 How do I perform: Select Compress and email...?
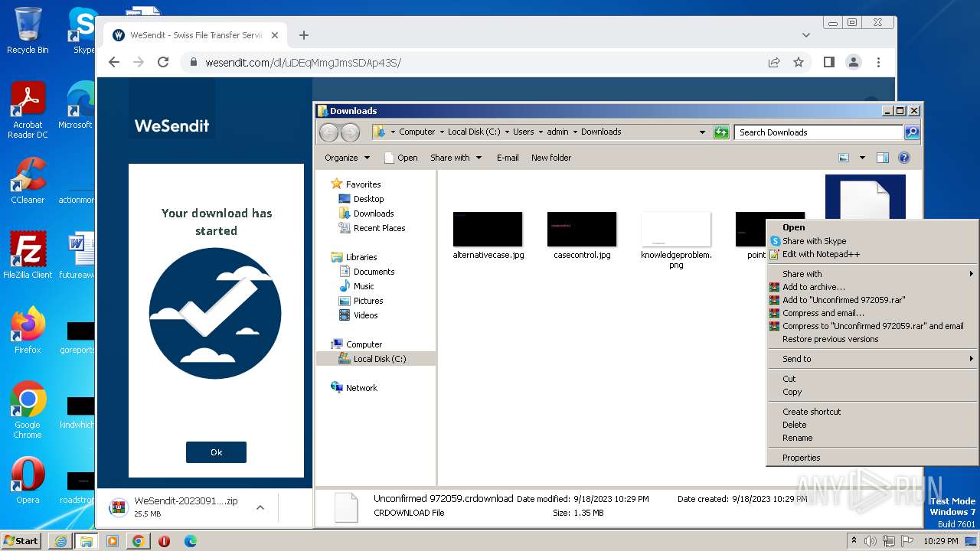(x=873, y=313)
